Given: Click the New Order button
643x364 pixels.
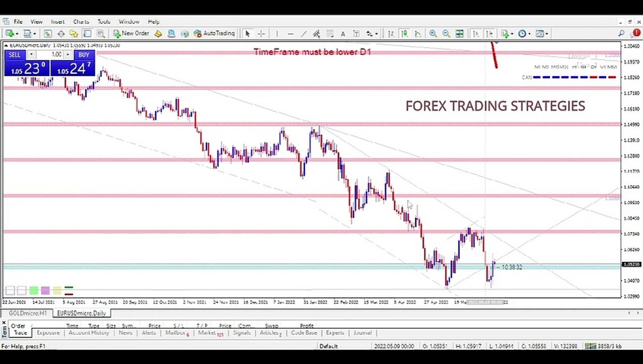Looking at the screenshot, I should (x=131, y=33).
